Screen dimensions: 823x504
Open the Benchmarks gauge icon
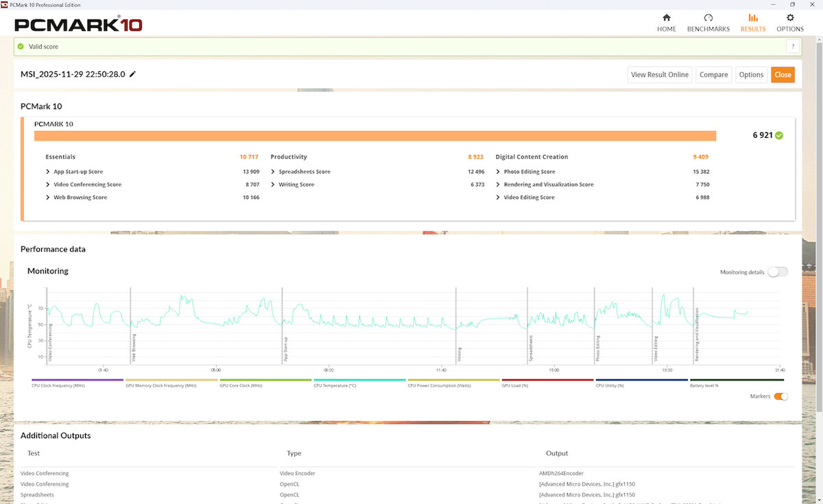708,18
